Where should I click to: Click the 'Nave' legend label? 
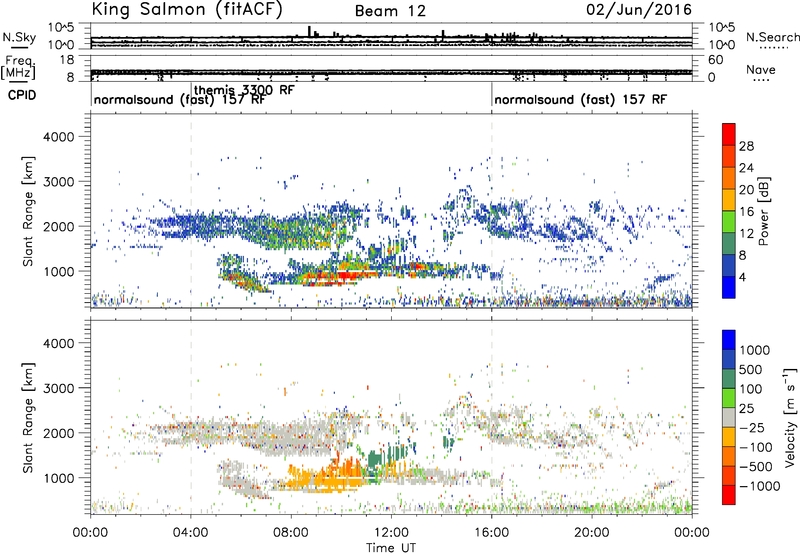(761, 69)
